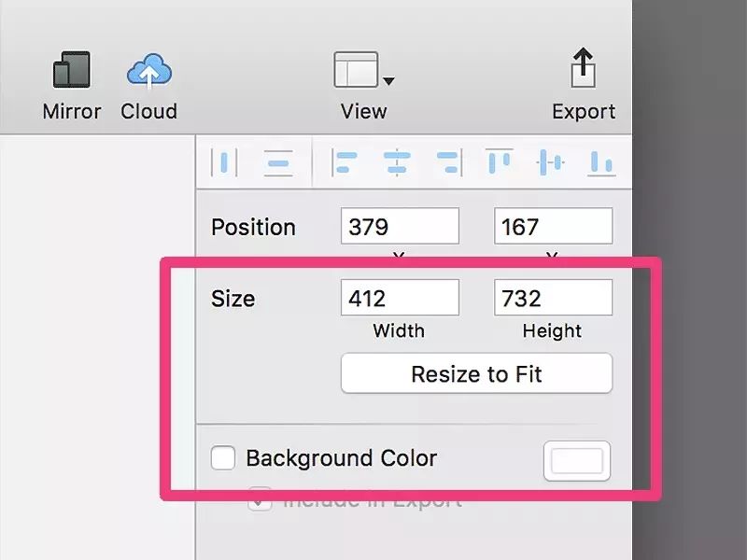Align layers to horizontal center
The image size is (747, 560).
tap(398, 163)
